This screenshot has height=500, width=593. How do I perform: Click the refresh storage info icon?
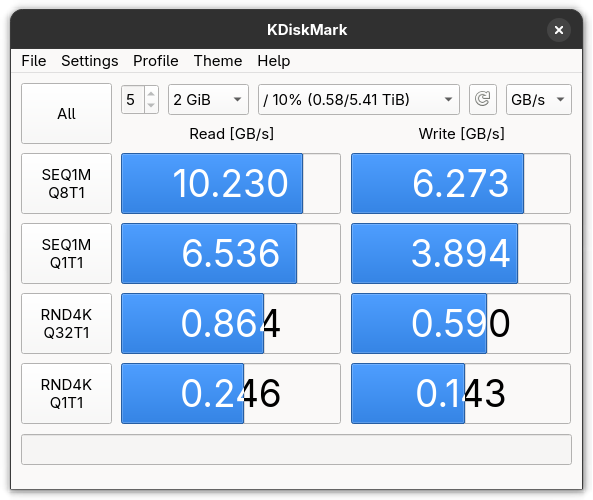[x=483, y=99]
